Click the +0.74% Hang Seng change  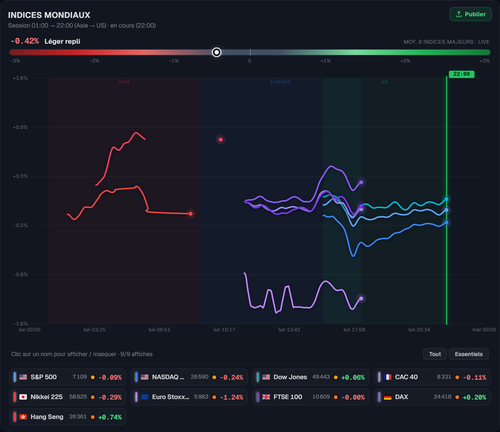click(110, 417)
